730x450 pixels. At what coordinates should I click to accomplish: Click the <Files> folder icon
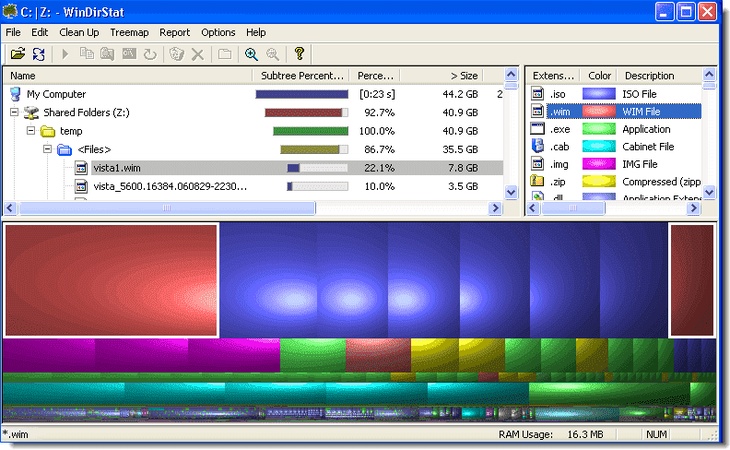pos(64,150)
